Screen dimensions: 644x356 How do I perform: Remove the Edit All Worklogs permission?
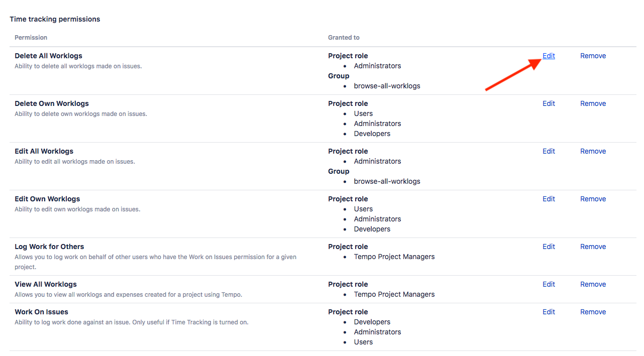point(593,151)
